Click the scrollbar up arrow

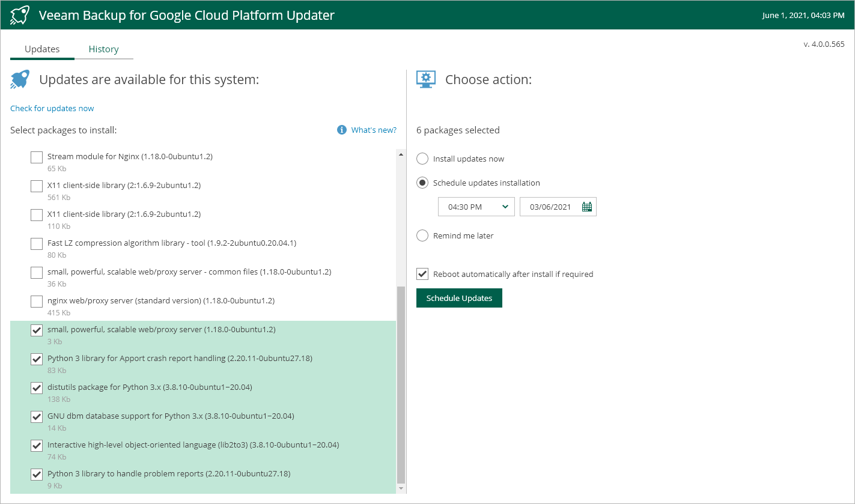point(401,154)
